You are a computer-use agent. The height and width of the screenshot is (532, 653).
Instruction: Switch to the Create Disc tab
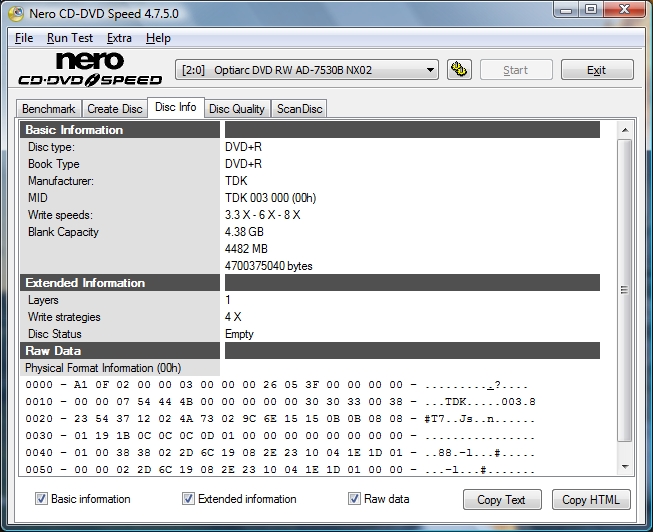115,109
